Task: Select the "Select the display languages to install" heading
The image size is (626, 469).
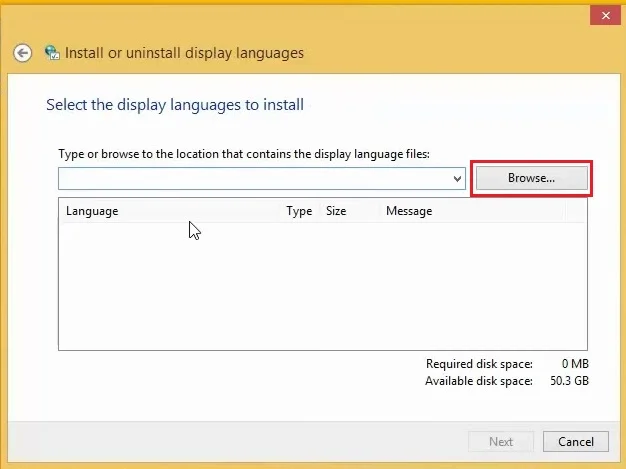Action: point(175,105)
